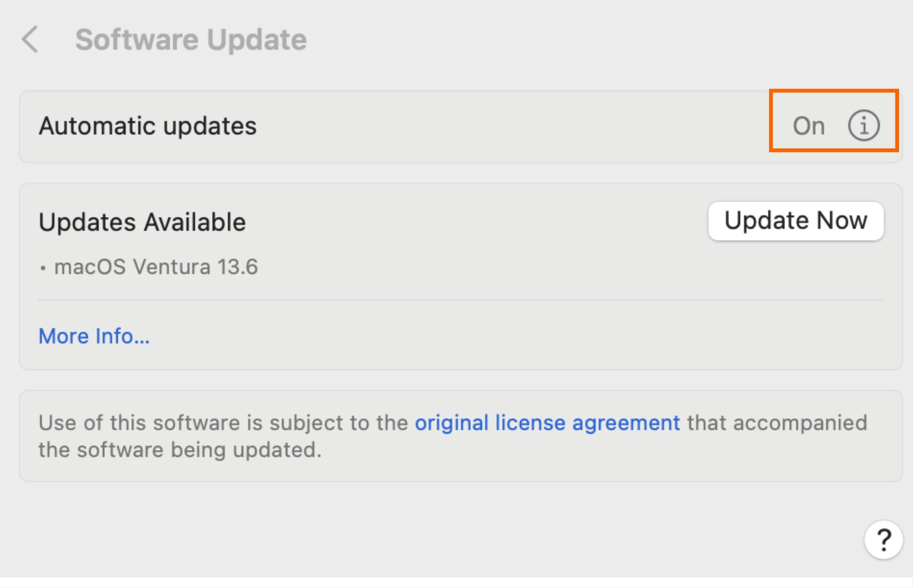Click the bullet before macOS Ventura 13.6
The image size is (913, 588).
coord(43,268)
